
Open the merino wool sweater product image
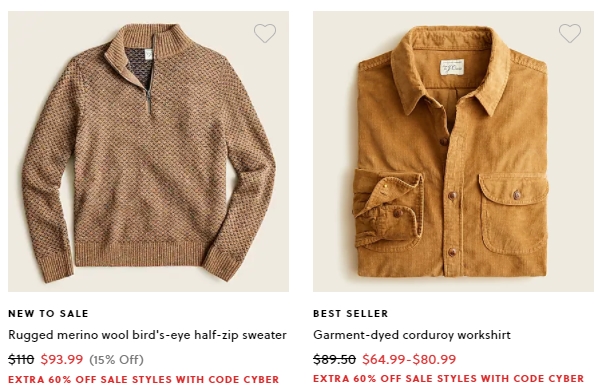pos(148,151)
